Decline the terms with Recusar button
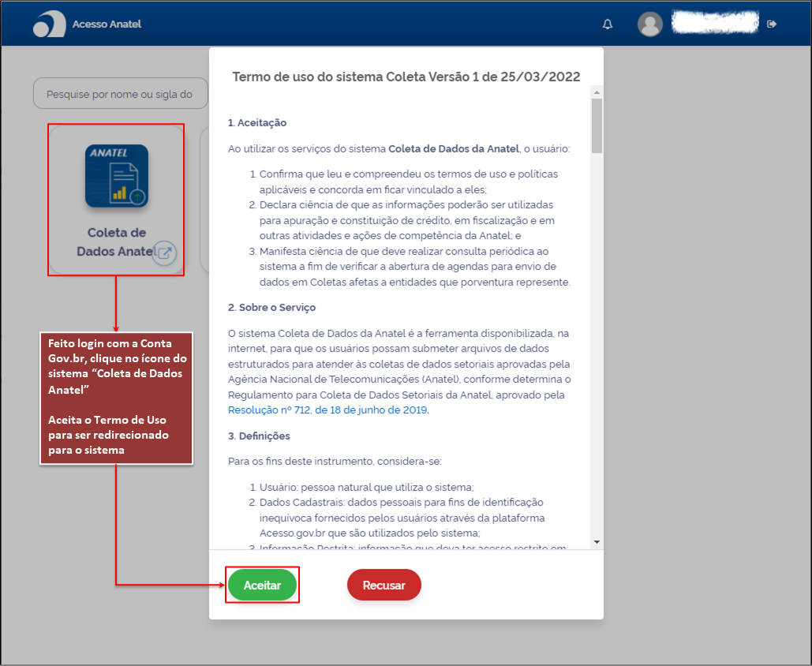Screen dimensions: 812x666 (384, 586)
